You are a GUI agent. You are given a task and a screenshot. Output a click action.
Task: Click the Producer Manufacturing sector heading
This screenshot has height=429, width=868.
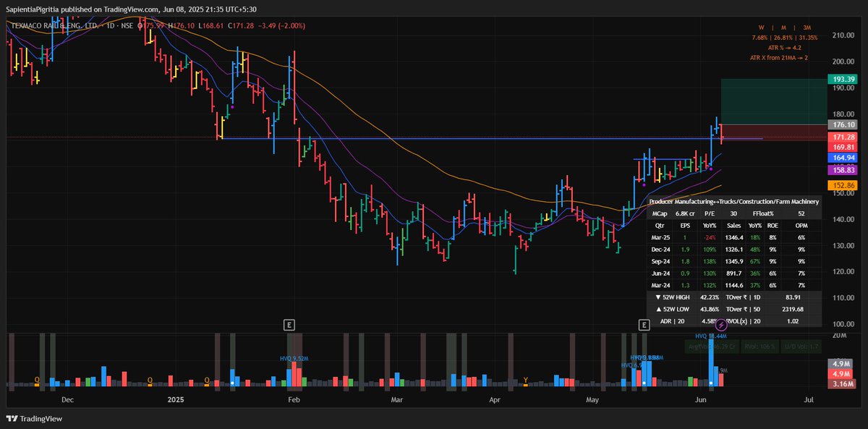pos(734,202)
